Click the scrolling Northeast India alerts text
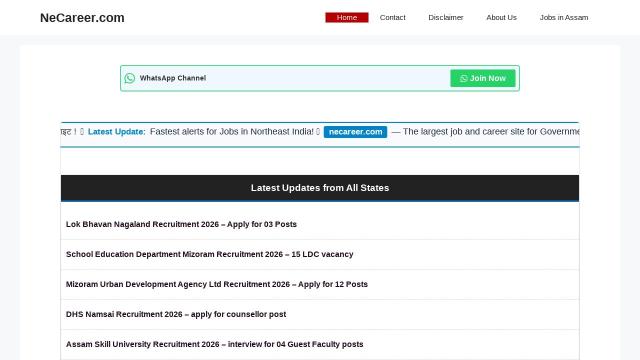 (232, 132)
